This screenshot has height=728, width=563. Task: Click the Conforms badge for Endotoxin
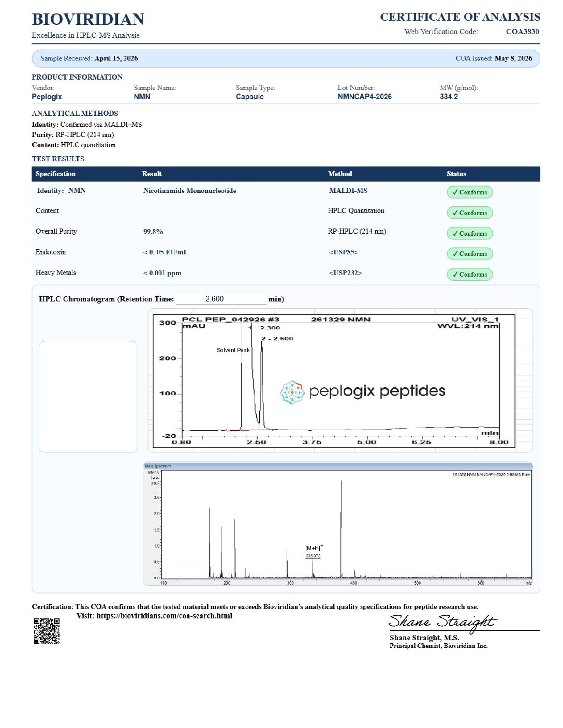click(470, 254)
